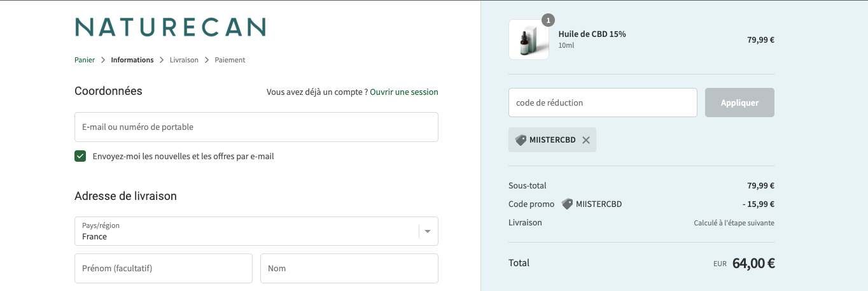The height and width of the screenshot is (291, 868).
Task: Click the E-mail ou numéro de portable field
Action: pos(256,127)
